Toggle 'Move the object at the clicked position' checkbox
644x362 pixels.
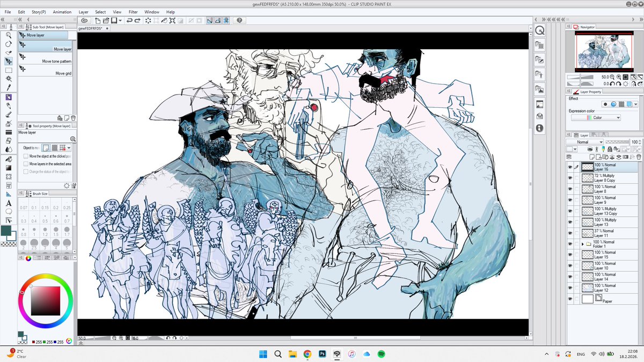tap(26, 156)
